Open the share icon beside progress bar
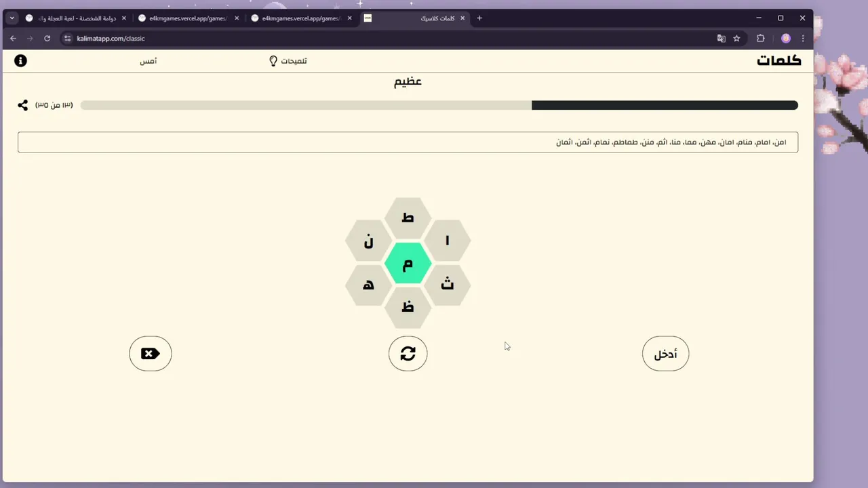 tap(23, 105)
